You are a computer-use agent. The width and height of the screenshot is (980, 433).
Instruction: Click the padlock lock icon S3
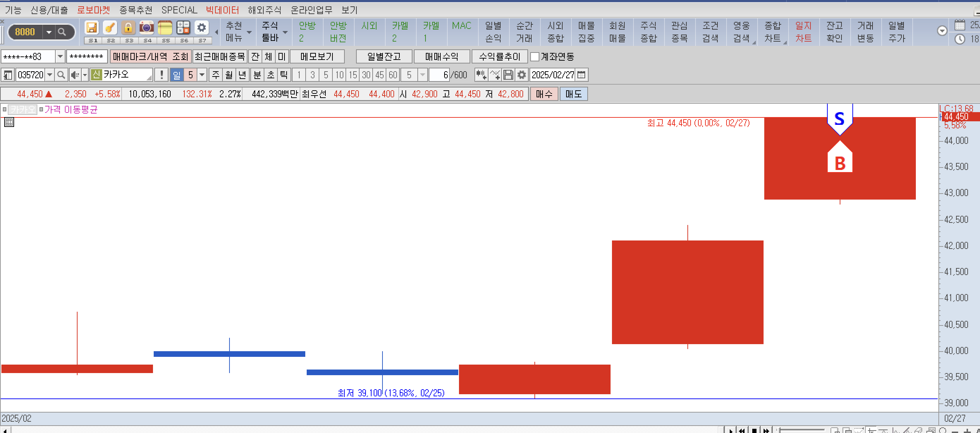pyautogui.click(x=128, y=28)
